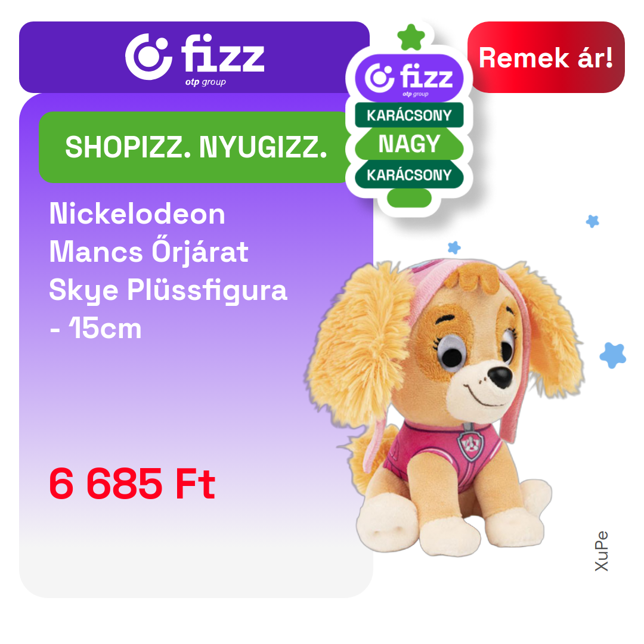Click the "NAGY" green tree segment
The height and width of the screenshot is (644, 644).
coord(409,144)
